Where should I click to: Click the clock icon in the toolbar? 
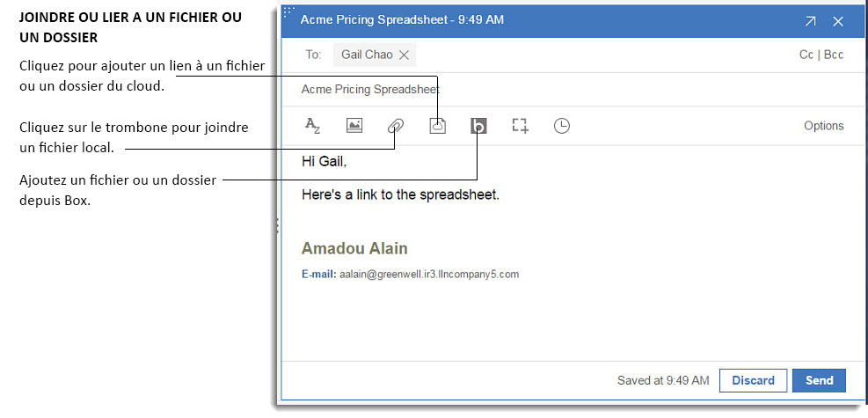point(561,126)
